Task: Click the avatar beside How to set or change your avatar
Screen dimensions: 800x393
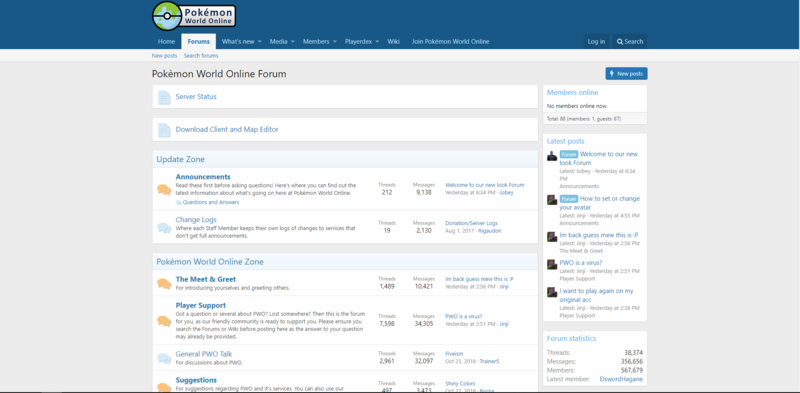Action: coord(552,200)
